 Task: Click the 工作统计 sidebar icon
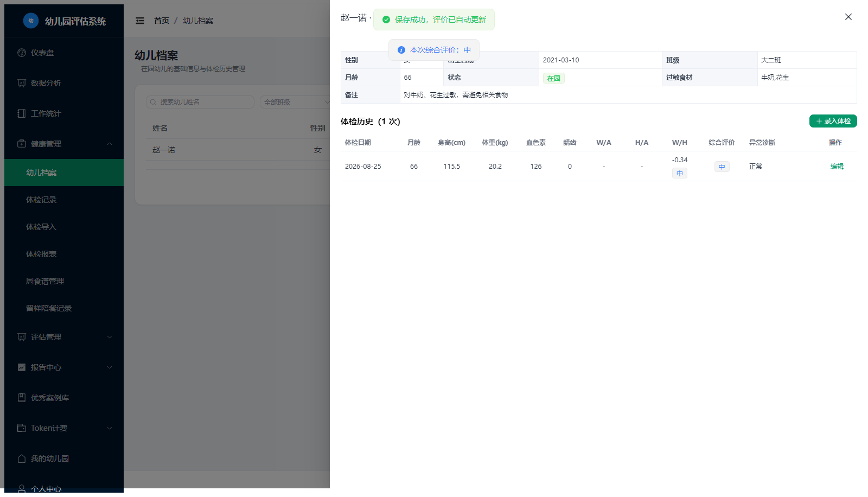point(22,113)
